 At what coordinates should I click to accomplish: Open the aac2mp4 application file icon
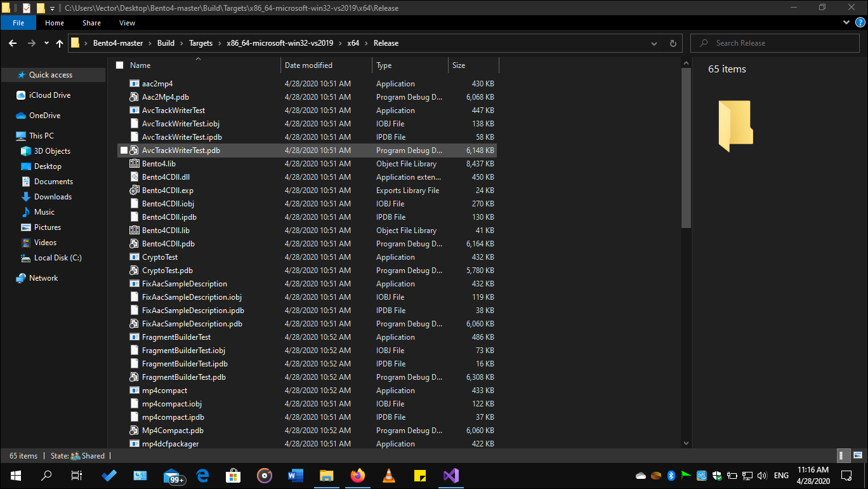tap(134, 84)
